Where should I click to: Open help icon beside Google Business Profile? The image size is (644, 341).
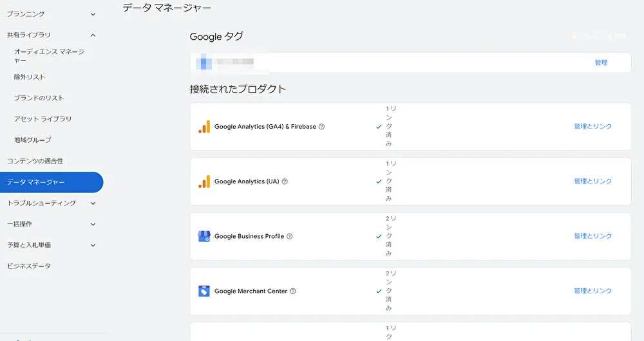pyautogui.click(x=290, y=236)
